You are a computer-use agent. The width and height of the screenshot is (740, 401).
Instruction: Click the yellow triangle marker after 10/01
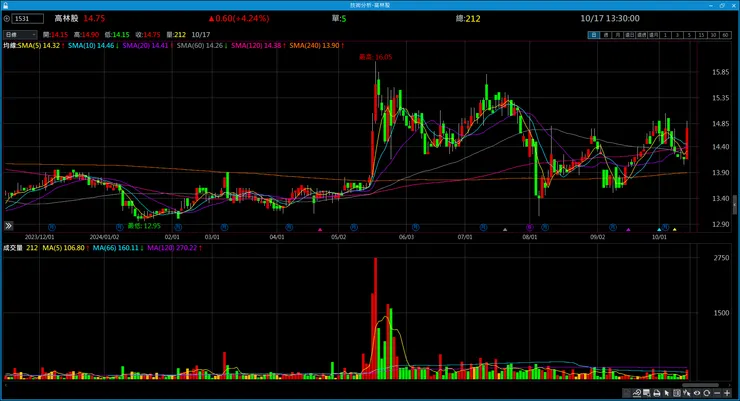(674, 230)
